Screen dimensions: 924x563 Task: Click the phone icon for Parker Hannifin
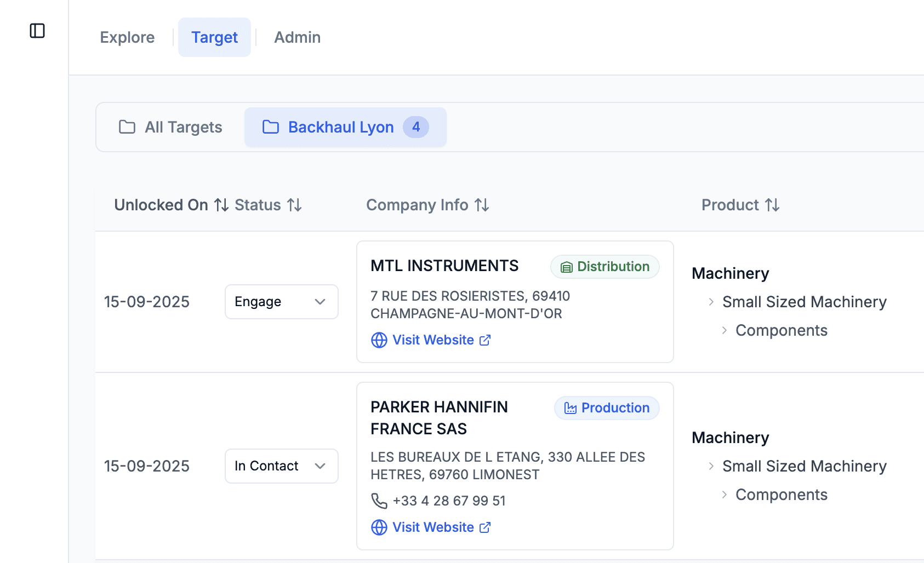[x=379, y=501]
